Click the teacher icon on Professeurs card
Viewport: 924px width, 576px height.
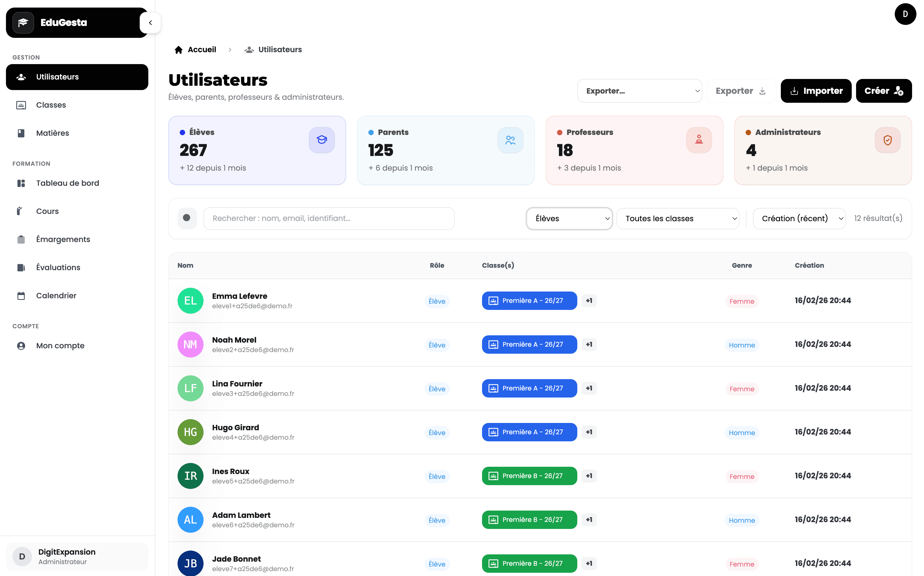click(698, 140)
